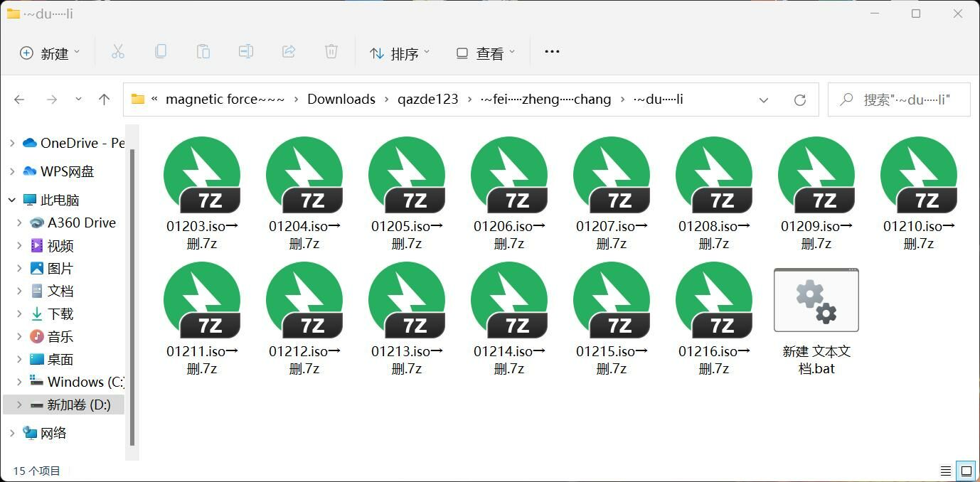The width and height of the screenshot is (980, 482).
Task: Refresh the current folder view
Action: click(x=800, y=100)
